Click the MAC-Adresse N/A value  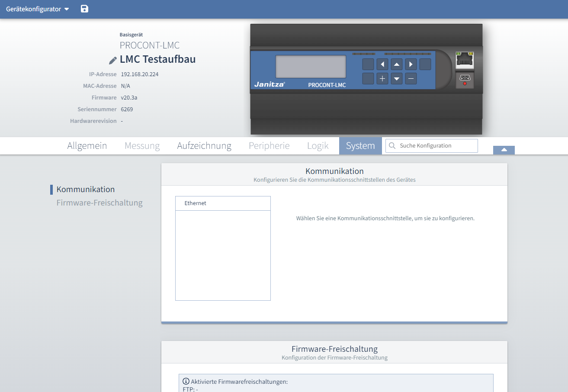click(x=125, y=86)
